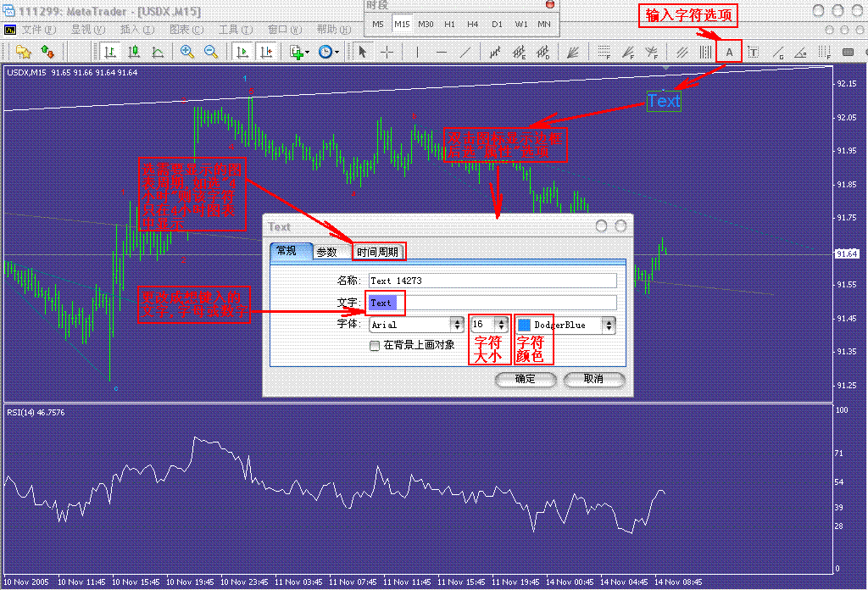Switch to W1 timeframe
Viewport: 868px width, 590px height.
[x=521, y=24]
